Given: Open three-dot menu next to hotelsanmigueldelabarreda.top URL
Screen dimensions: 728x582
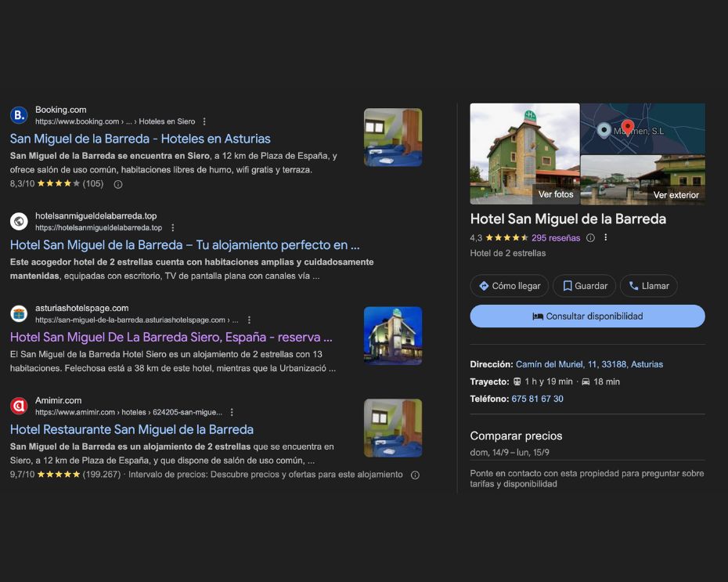Looking at the screenshot, I should click(173, 228).
